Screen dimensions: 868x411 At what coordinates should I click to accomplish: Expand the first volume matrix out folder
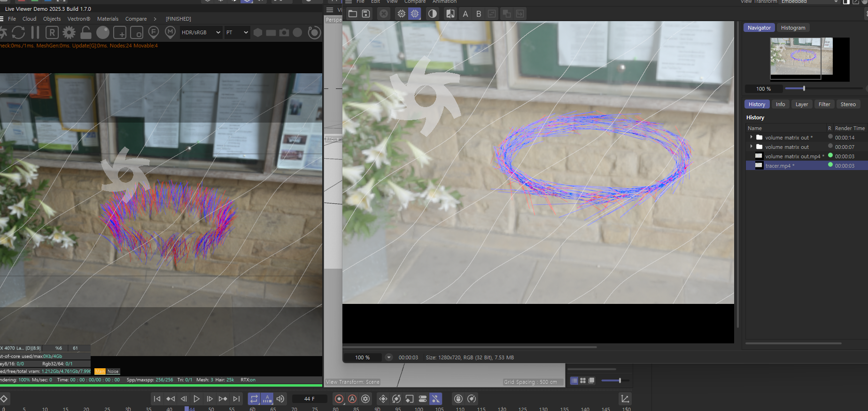click(x=752, y=137)
